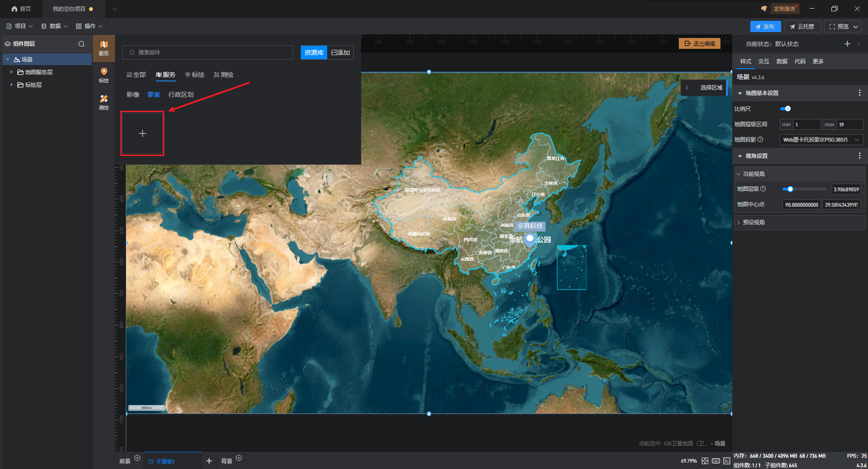
Task: Switch to 已添加 components
Action: pos(340,52)
